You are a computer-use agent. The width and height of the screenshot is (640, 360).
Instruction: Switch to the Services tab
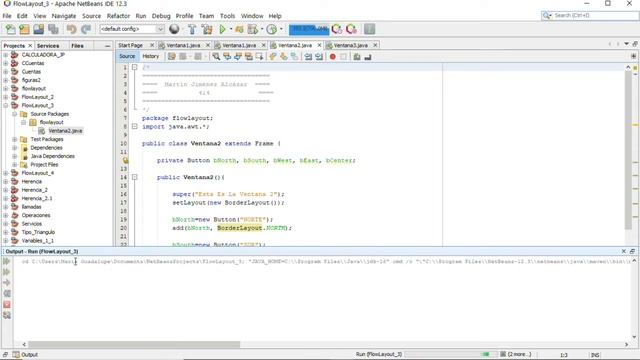48,46
